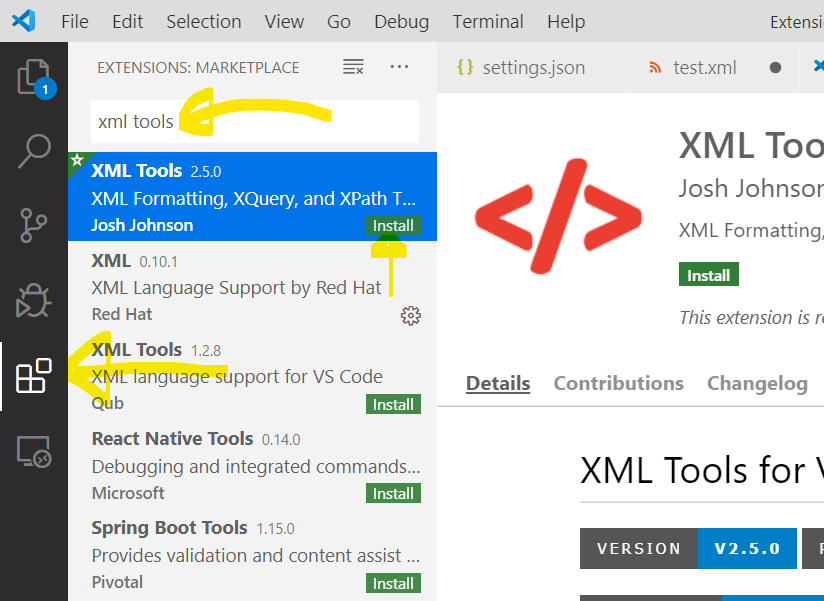The image size is (824, 601).
Task: Open the Terminal menu
Action: (x=488, y=22)
